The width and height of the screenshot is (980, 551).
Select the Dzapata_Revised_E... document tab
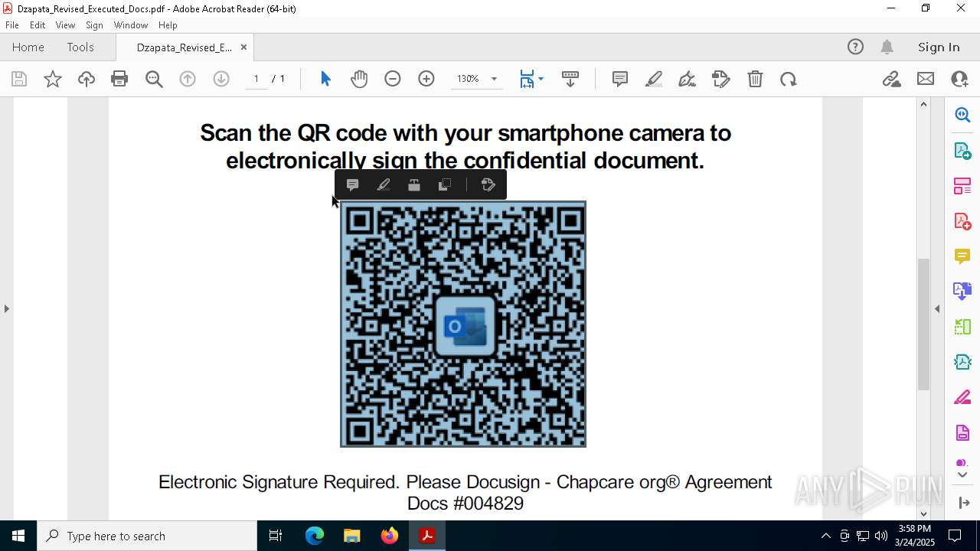185,47
